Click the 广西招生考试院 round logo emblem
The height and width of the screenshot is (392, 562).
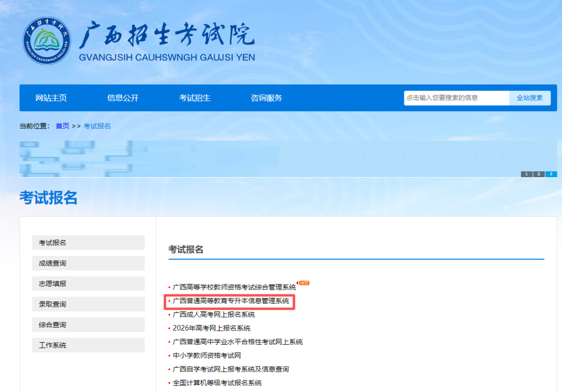pos(47,41)
